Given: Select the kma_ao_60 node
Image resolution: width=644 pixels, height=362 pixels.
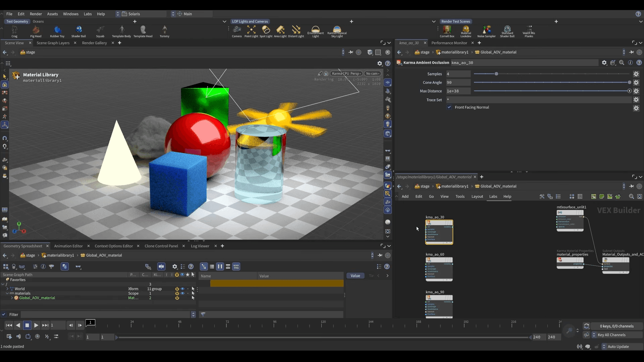Looking at the screenshot, I should [439, 269].
